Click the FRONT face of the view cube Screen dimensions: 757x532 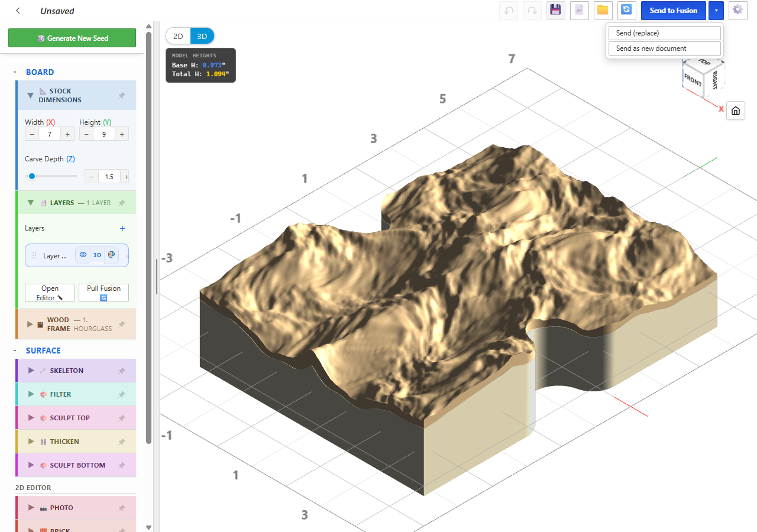point(693,79)
